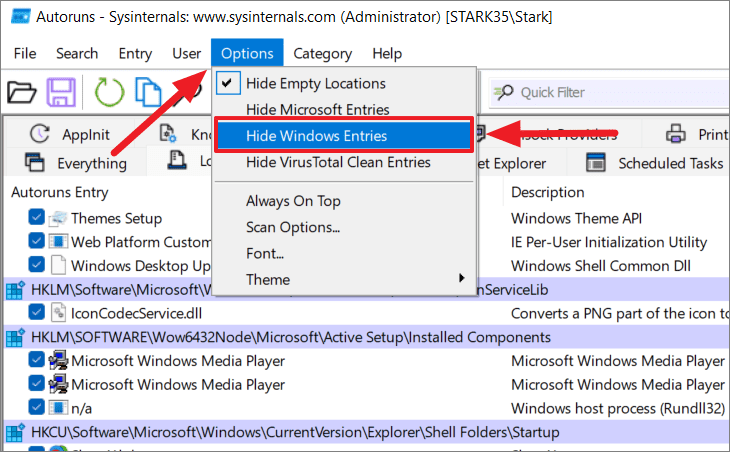The image size is (730, 452).
Task: Open the Category menu
Action: pyautogui.click(x=323, y=54)
